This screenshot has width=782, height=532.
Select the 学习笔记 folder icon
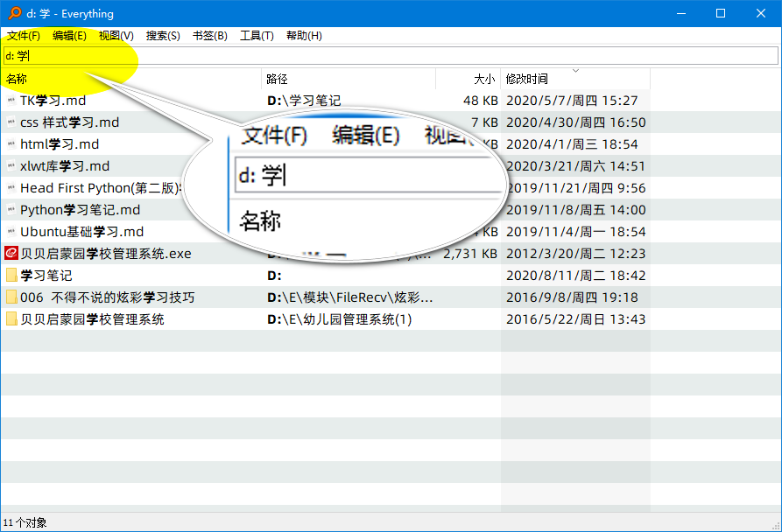[x=10, y=275]
